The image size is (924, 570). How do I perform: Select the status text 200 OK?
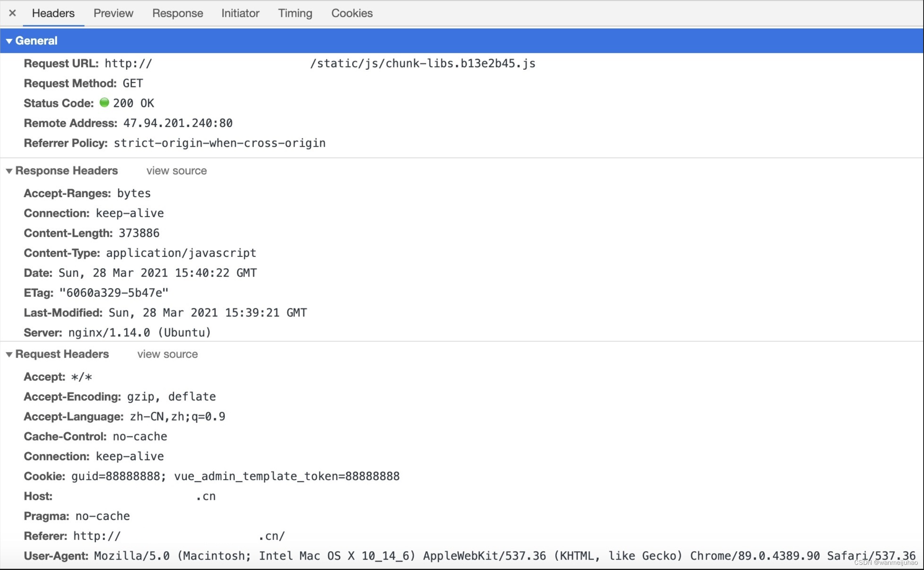coord(133,103)
